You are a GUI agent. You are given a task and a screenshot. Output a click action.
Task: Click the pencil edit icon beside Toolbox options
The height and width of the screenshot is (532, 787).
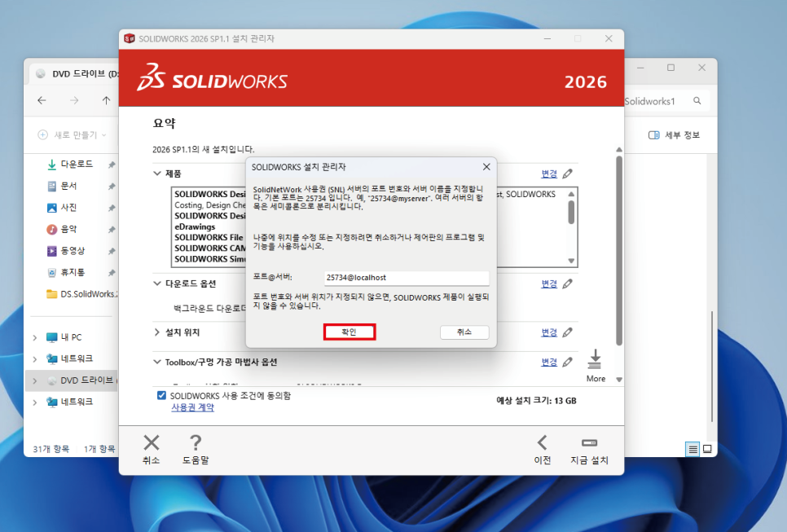pos(568,362)
